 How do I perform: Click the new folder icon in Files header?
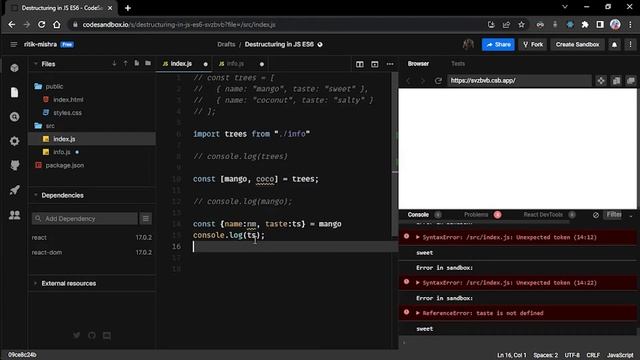point(148,64)
